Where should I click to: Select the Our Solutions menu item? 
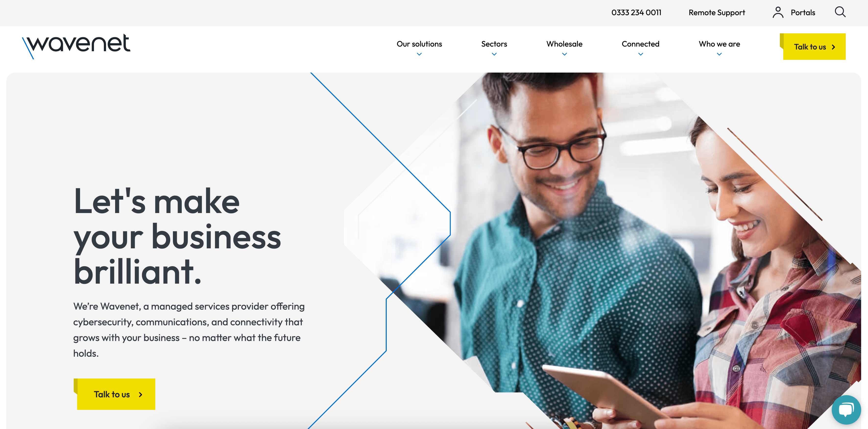pos(419,44)
